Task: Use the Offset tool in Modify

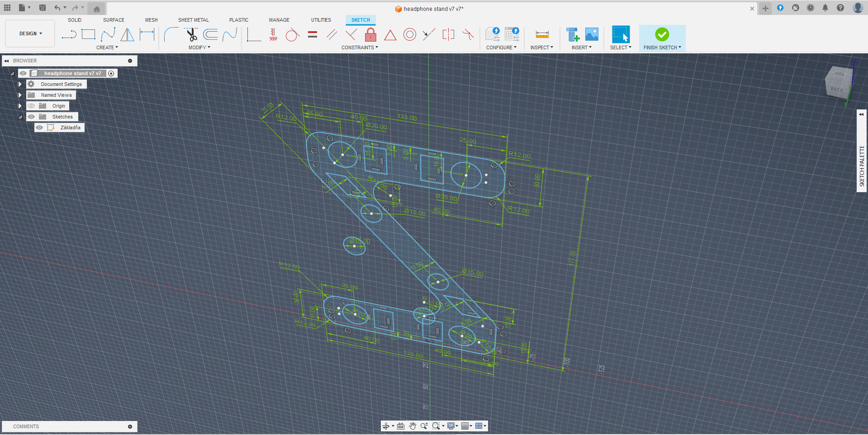Action: coord(210,34)
